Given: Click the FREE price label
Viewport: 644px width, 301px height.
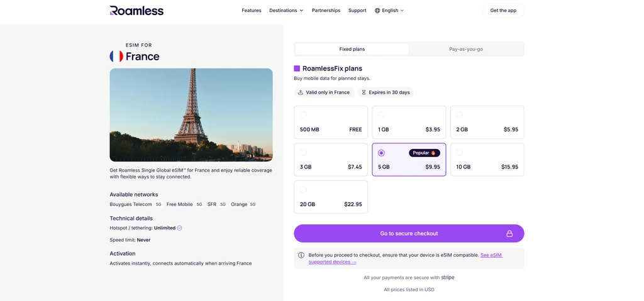Looking at the screenshot, I should coord(356,129).
